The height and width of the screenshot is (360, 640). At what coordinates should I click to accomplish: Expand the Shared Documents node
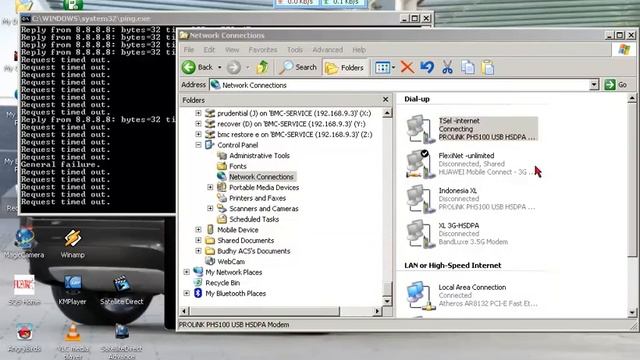[198, 240]
